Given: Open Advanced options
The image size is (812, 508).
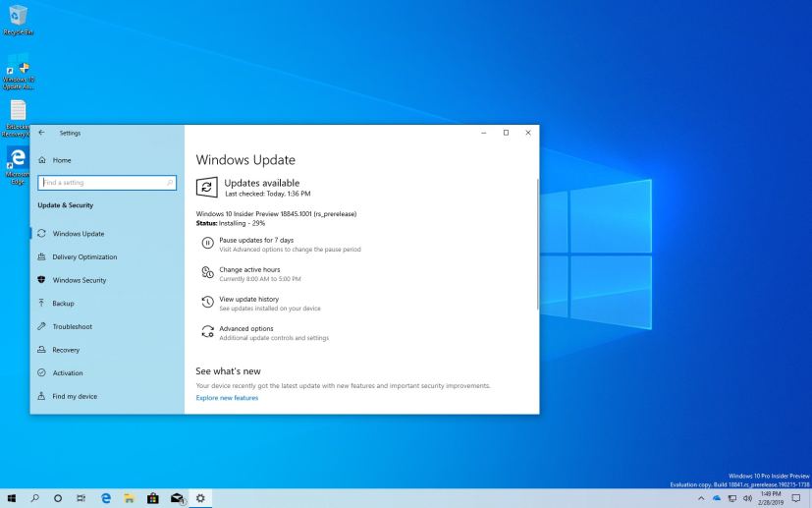Looking at the screenshot, I should tap(246, 328).
